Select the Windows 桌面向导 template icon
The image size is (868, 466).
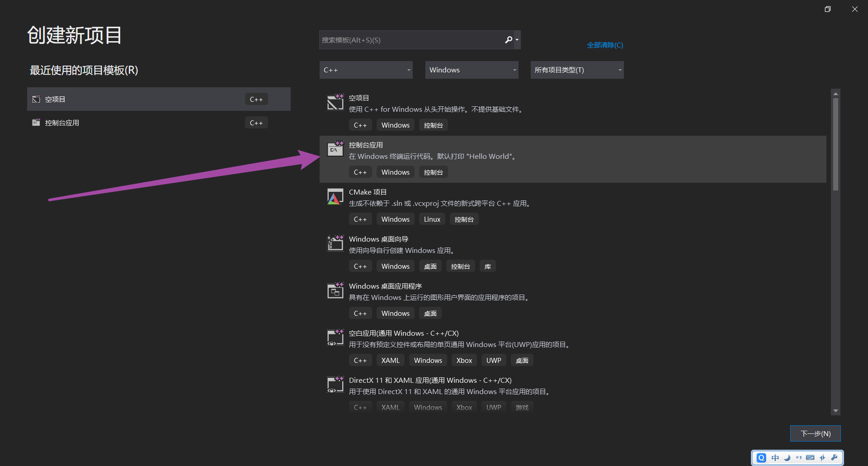coord(335,243)
